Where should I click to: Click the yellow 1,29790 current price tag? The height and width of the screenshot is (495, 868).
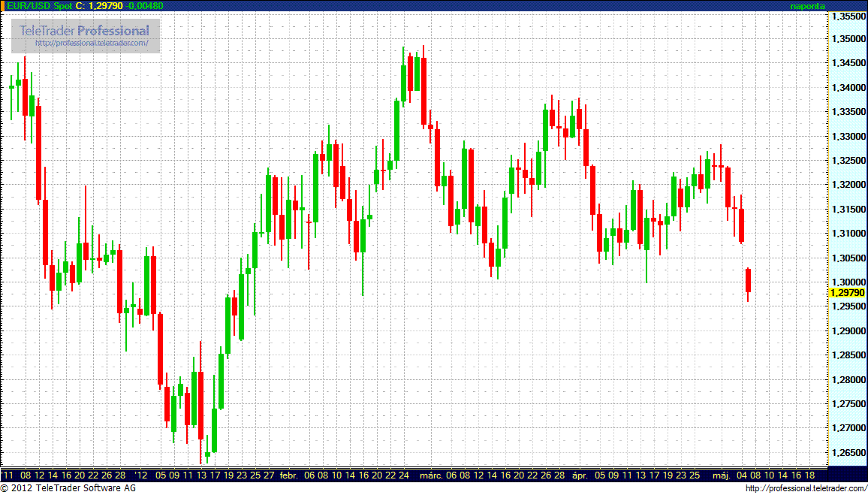point(847,291)
